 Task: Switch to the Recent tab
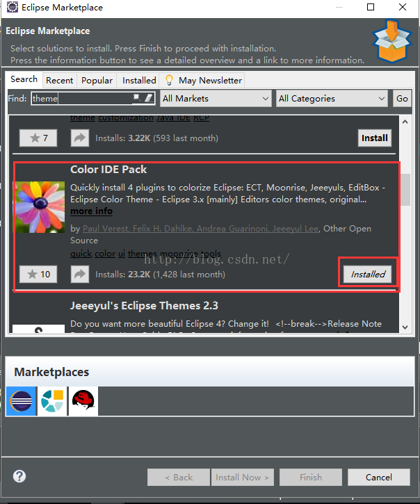coord(60,81)
